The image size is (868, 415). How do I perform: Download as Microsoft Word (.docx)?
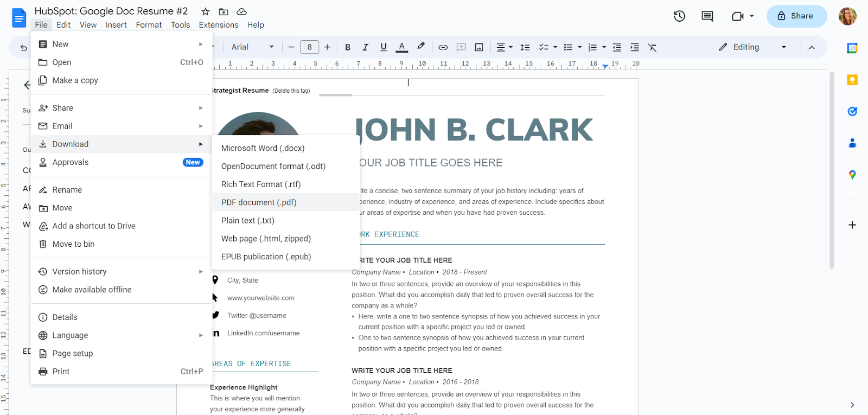(286, 148)
